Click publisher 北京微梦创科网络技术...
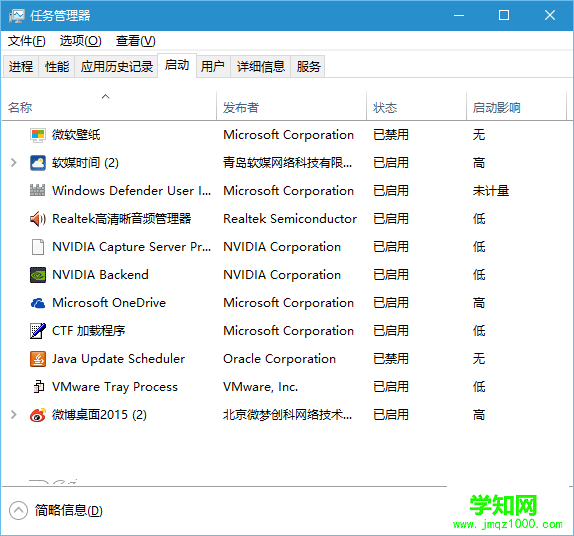Viewport: 574px width, 536px height. tap(287, 415)
